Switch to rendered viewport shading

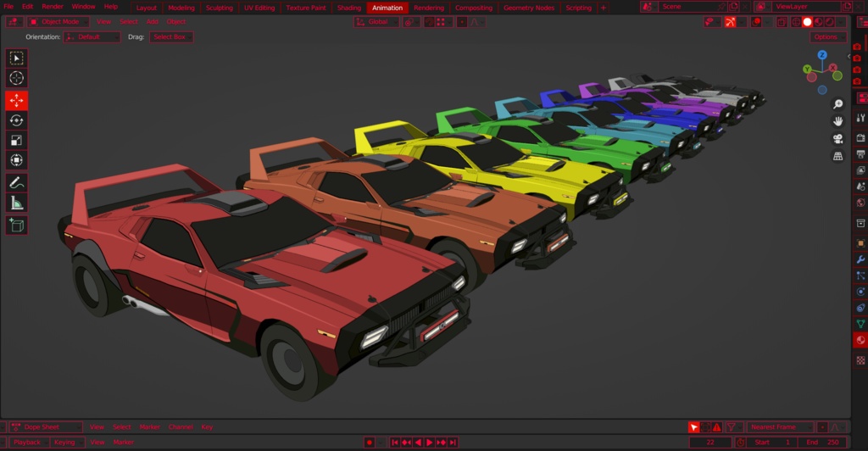point(829,22)
